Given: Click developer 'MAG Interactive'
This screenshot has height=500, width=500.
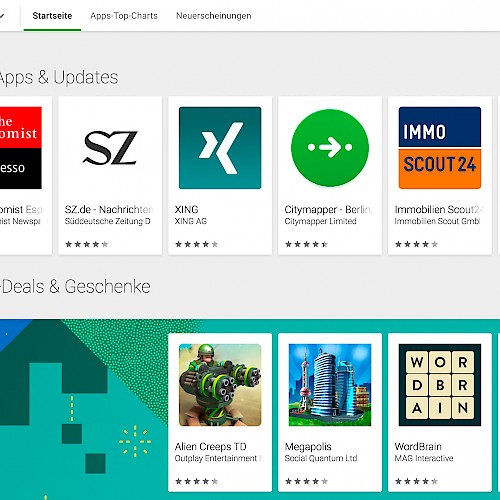Looking at the screenshot, I should click(x=424, y=458).
